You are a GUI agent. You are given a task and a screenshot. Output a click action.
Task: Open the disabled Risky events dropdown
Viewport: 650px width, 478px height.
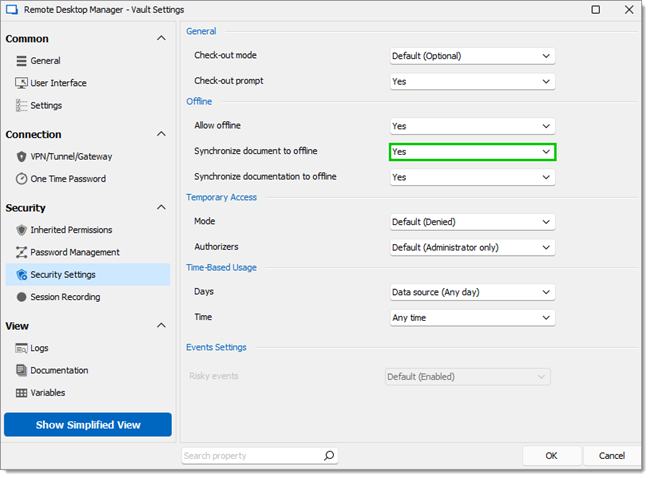click(468, 377)
